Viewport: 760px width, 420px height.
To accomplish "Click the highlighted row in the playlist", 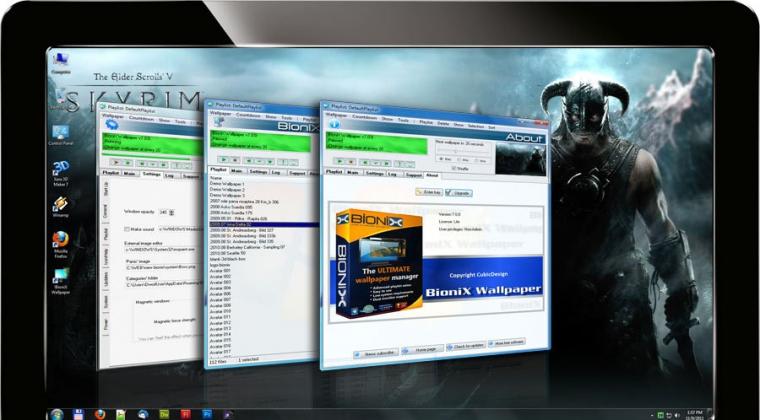I will click(x=264, y=225).
